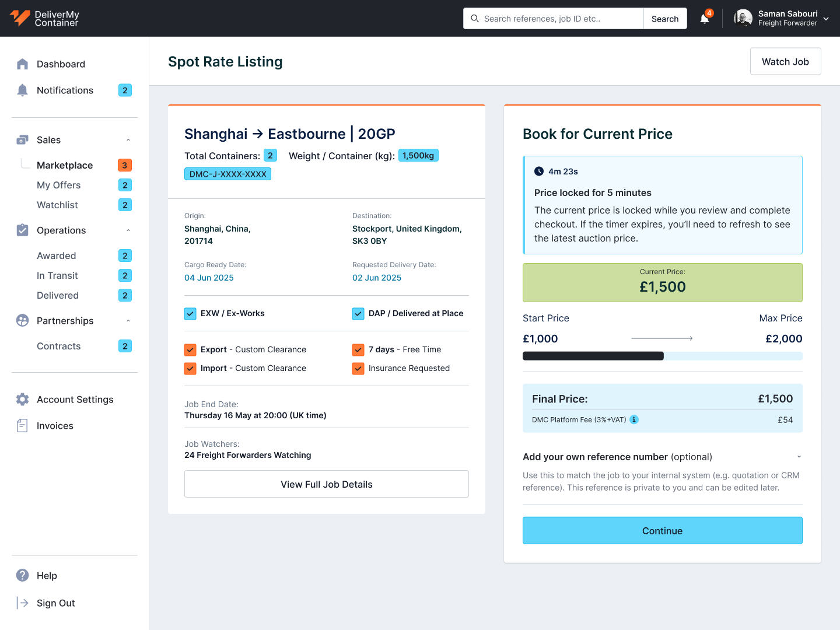This screenshot has width=840, height=630.
Task: Toggle the Insurance Requested checkbox
Action: tap(358, 369)
